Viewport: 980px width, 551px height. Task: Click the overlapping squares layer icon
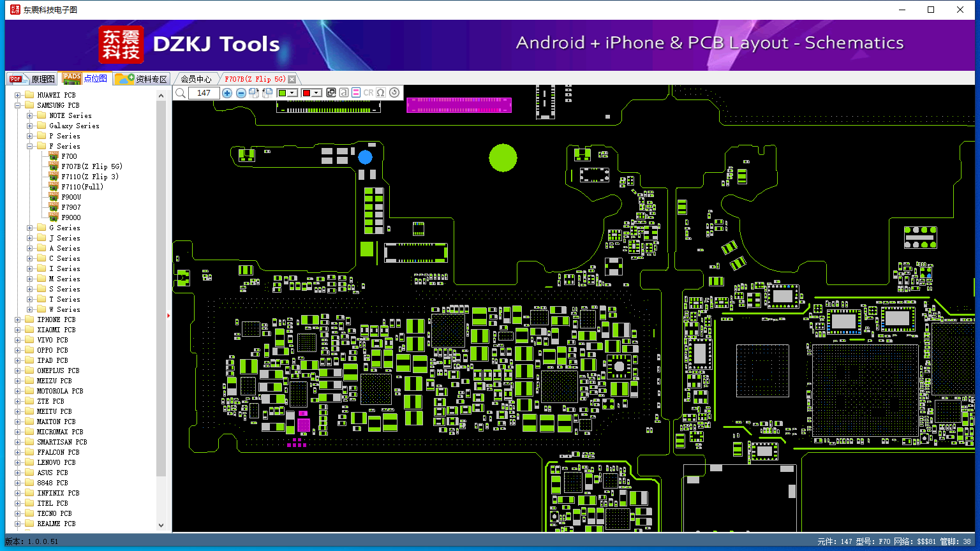click(x=331, y=93)
